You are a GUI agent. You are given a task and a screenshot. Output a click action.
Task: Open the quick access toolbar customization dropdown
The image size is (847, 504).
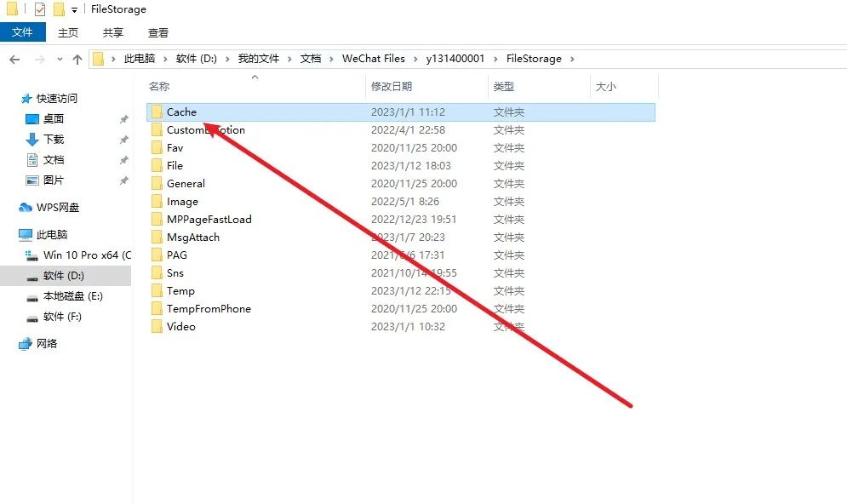[72, 9]
